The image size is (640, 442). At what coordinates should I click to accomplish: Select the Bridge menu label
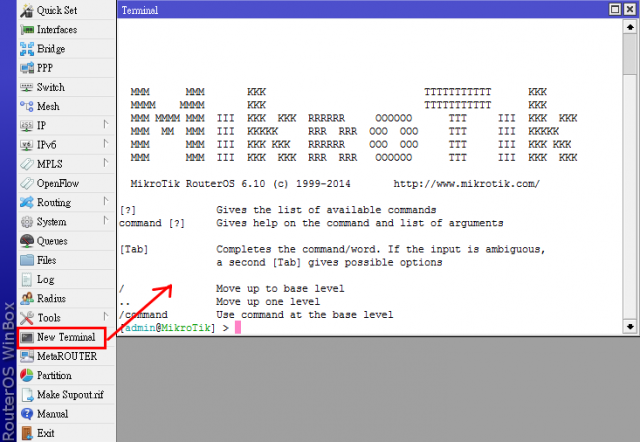[x=51, y=49]
